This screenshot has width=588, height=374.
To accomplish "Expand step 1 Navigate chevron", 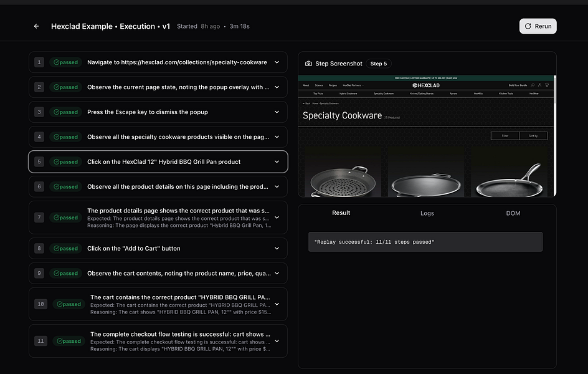I will (x=277, y=62).
